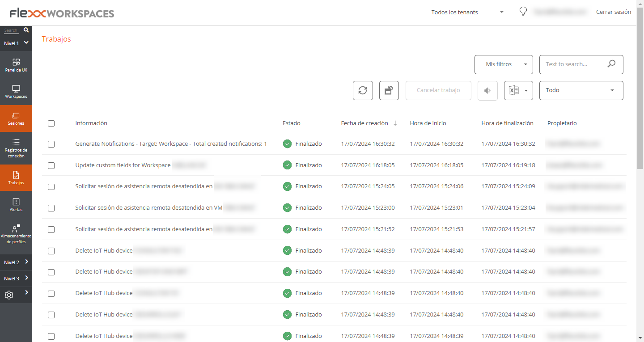Click the speaker notification icon button
The width and height of the screenshot is (644, 342).
487,90
